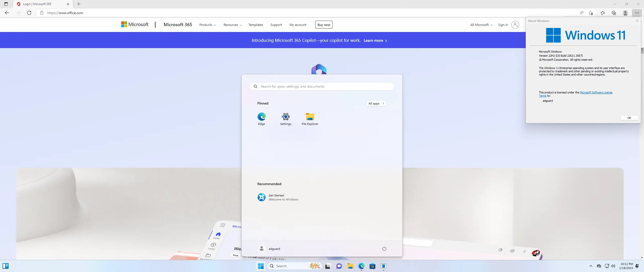Image resolution: width=644 pixels, height=272 pixels.
Task: Open Task view on the taskbar
Action: [x=328, y=266]
